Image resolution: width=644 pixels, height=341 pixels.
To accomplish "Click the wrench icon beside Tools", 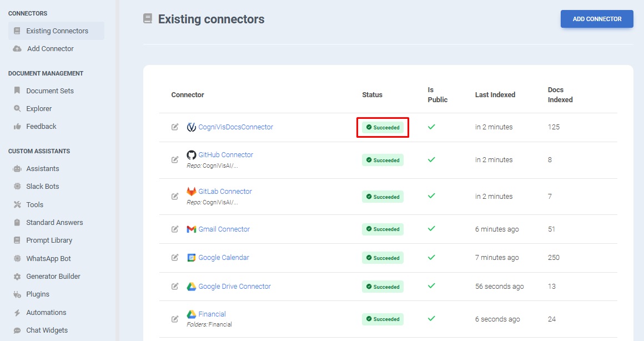I will (x=17, y=204).
